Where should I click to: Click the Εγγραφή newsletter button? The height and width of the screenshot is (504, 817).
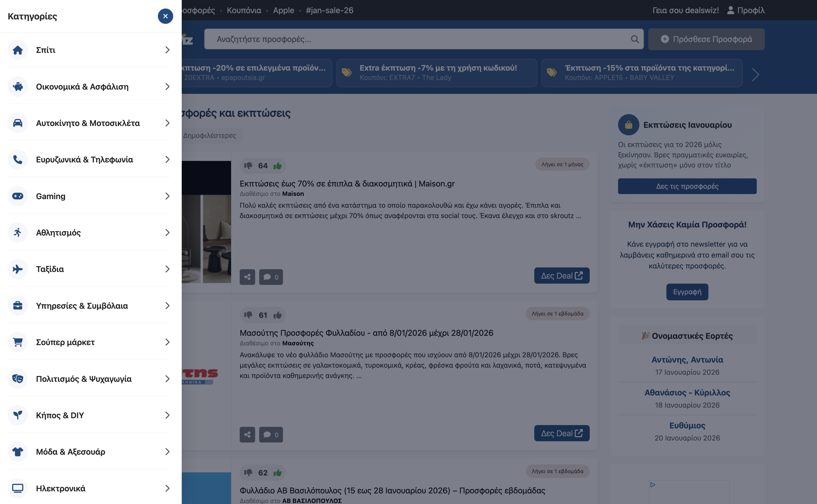687,292
